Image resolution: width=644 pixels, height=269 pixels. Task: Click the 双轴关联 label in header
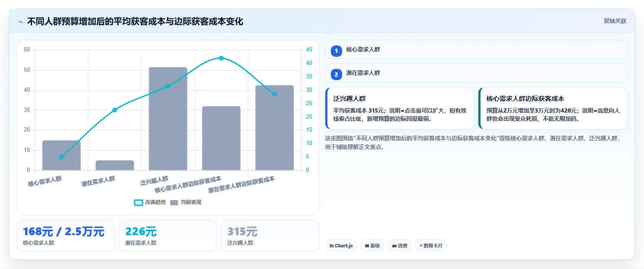coord(615,21)
